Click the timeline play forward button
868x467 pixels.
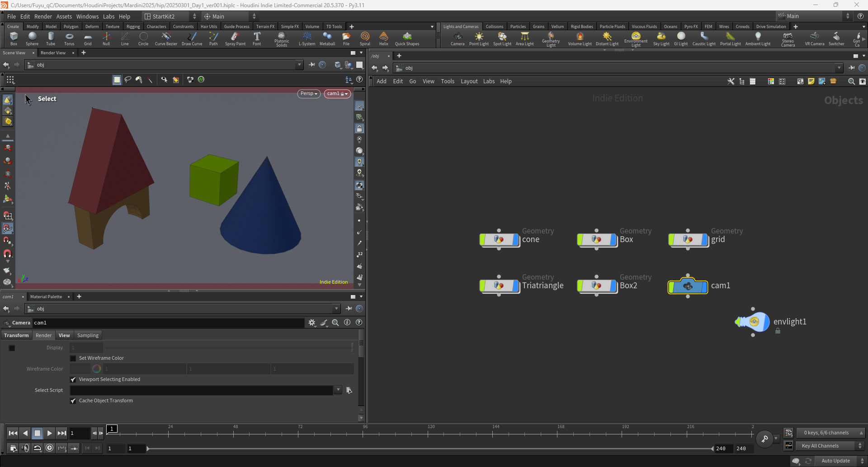pos(49,433)
